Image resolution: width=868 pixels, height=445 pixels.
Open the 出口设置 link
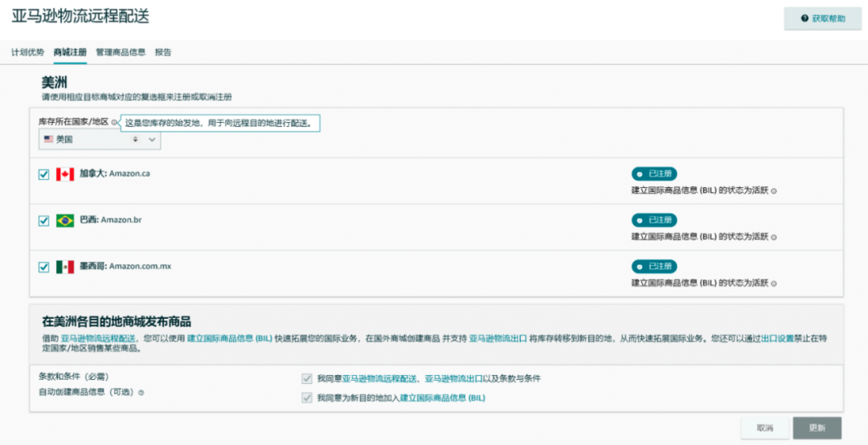coord(778,339)
